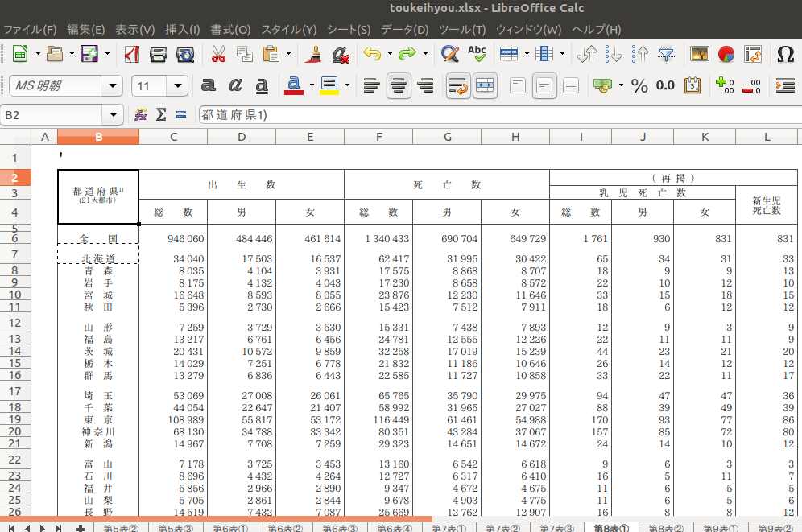Toggle Print Preview icon
The width and height of the screenshot is (802, 532).
click(185, 54)
